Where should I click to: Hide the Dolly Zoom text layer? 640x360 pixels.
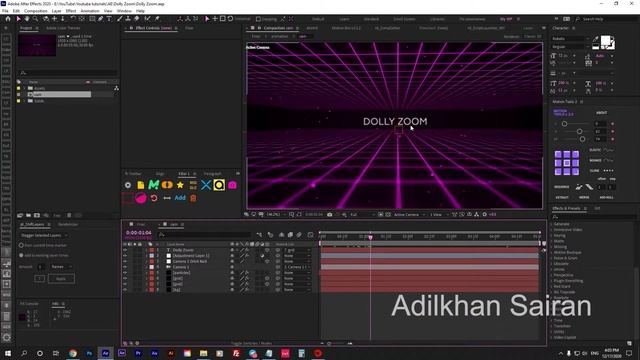pos(125,250)
